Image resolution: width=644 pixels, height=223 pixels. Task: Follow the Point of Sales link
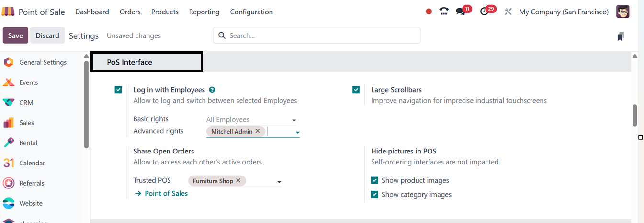tap(161, 193)
